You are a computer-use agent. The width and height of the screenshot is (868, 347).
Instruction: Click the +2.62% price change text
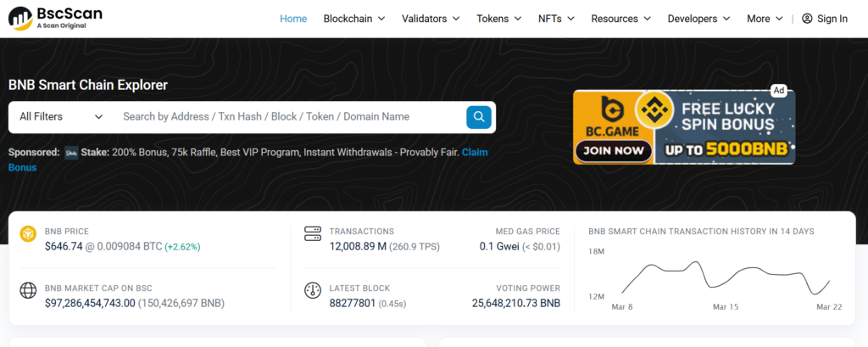pos(183,247)
